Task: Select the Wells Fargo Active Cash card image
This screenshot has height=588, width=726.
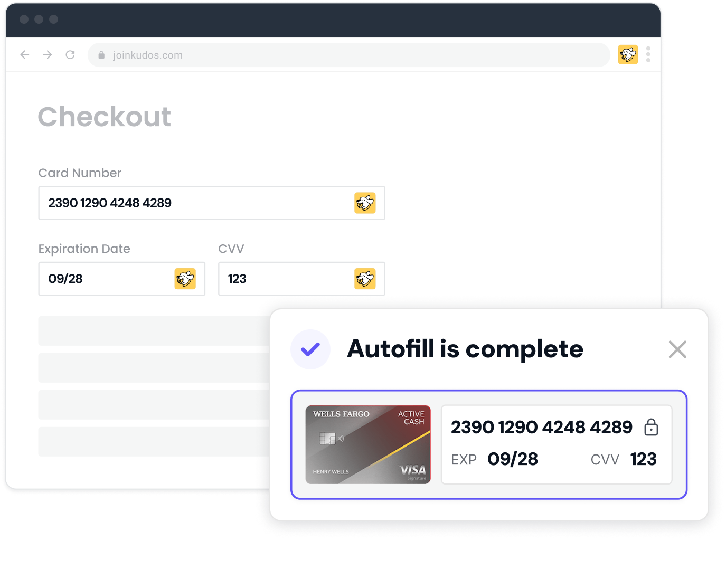Action: point(368,444)
